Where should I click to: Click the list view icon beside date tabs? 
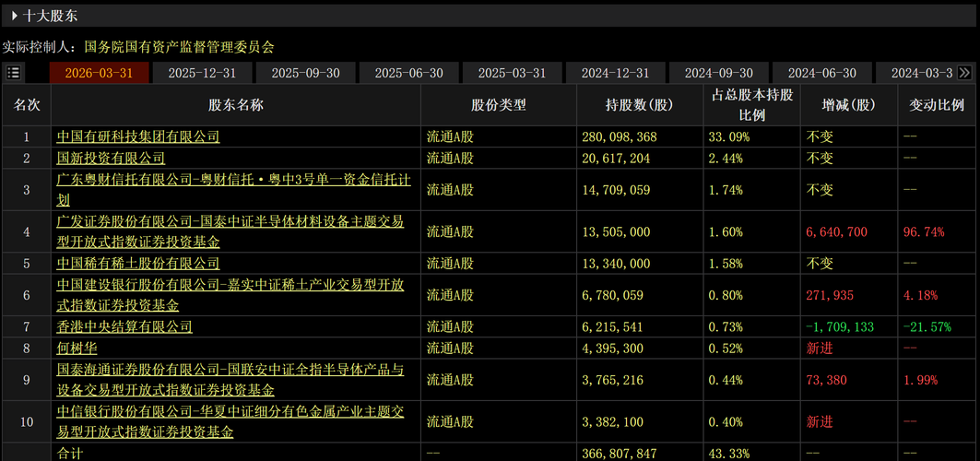tap(13, 73)
